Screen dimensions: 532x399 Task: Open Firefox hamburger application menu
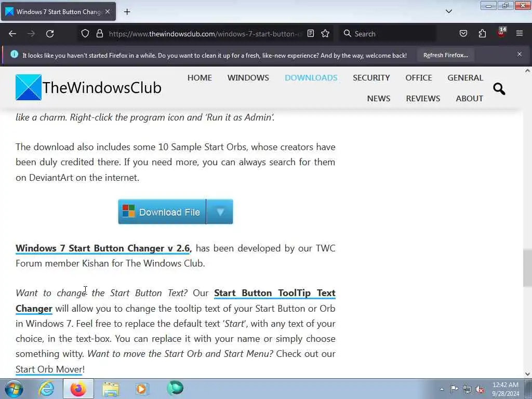520,33
